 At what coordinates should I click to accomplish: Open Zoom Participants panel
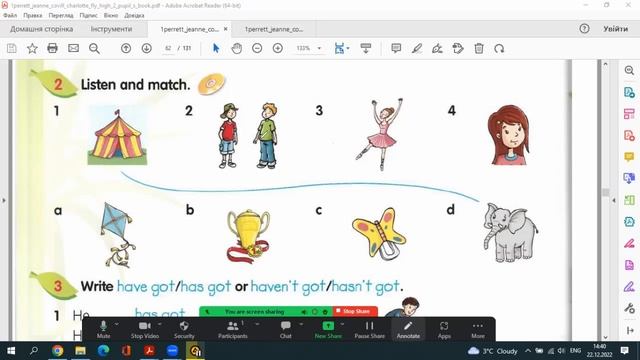[233, 329]
